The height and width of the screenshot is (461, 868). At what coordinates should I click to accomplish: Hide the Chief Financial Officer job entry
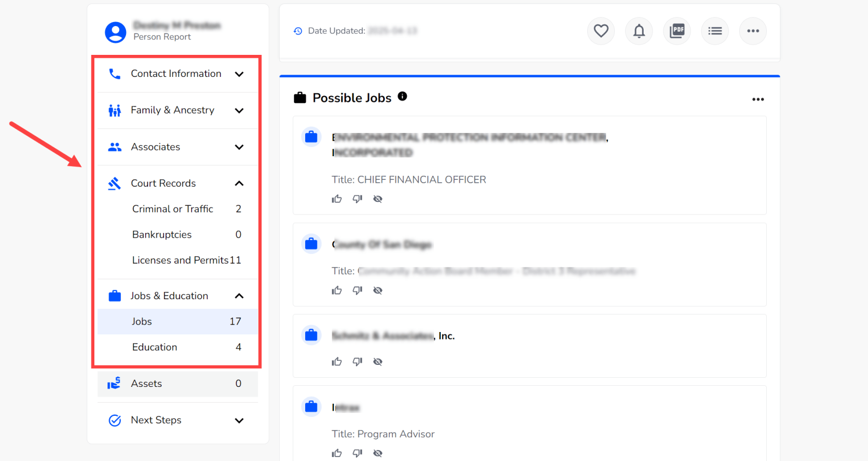point(377,199)
